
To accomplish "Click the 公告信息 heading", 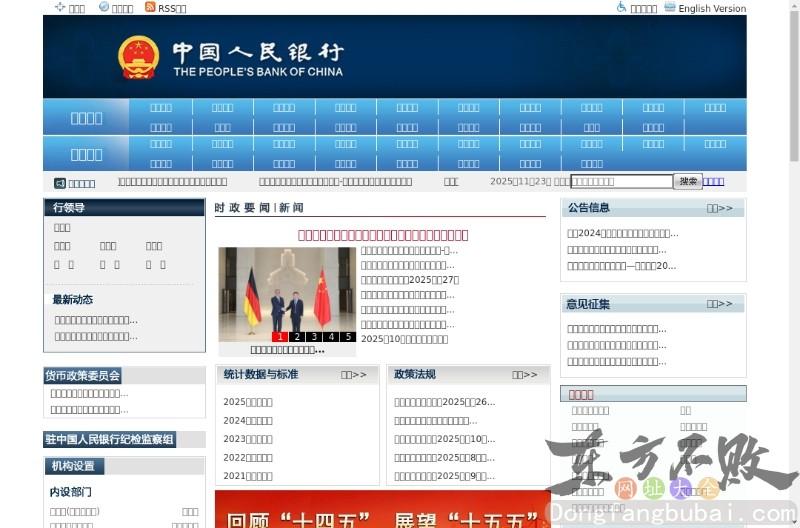I will (589, 208).
